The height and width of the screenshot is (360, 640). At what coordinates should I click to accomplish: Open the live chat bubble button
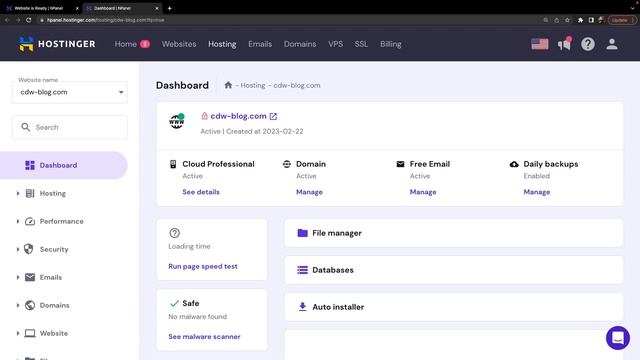(x=618, y=338)
